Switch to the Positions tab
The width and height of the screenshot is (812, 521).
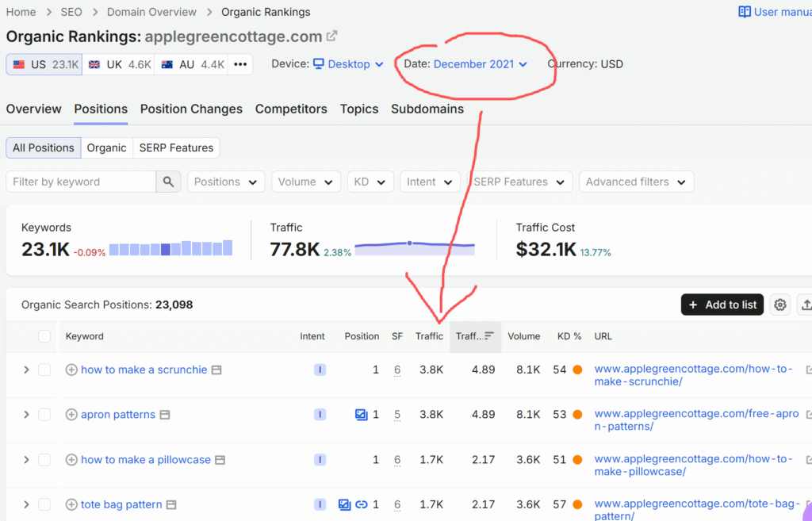pyautogui.click(x=101, y=109)
